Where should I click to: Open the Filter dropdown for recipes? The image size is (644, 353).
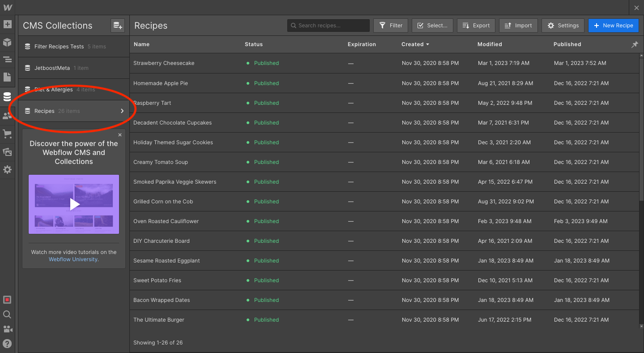[x=390, y=26]
